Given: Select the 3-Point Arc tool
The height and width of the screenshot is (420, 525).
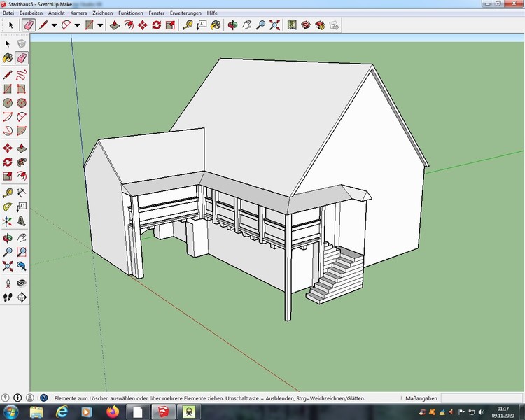Looking at the screenshot, I should tap(8, 131).
